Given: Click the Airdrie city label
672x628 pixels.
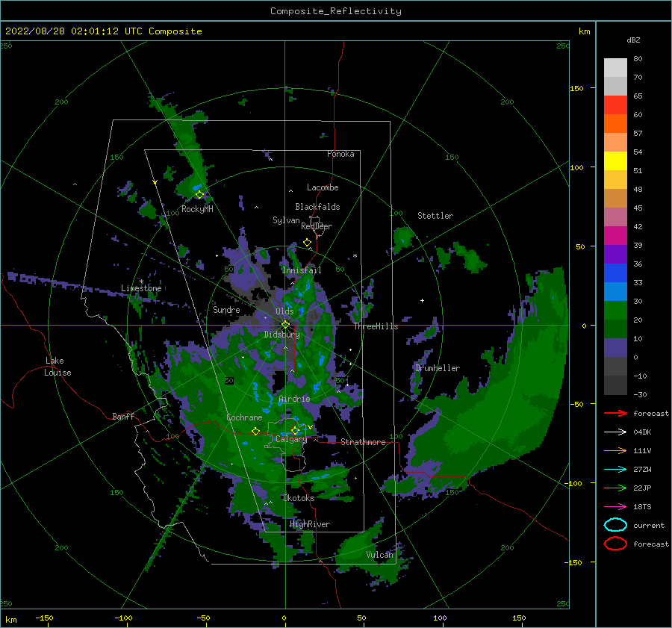Looking at the screenshot, I should [294, 399].
